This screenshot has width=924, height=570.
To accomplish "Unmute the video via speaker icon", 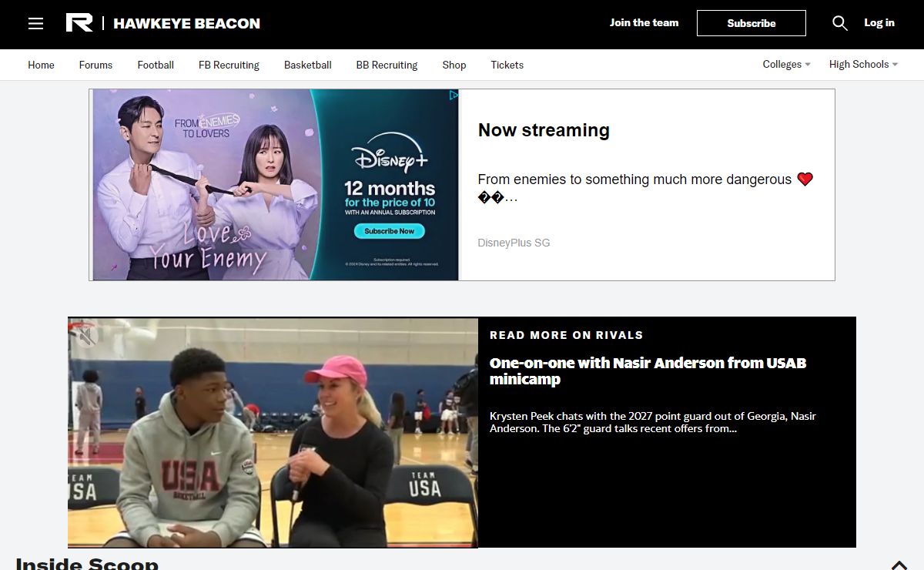I will click(x=87, y=336).
